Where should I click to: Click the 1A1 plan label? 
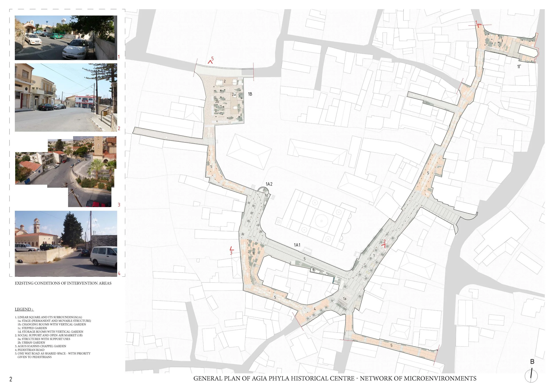297,245
